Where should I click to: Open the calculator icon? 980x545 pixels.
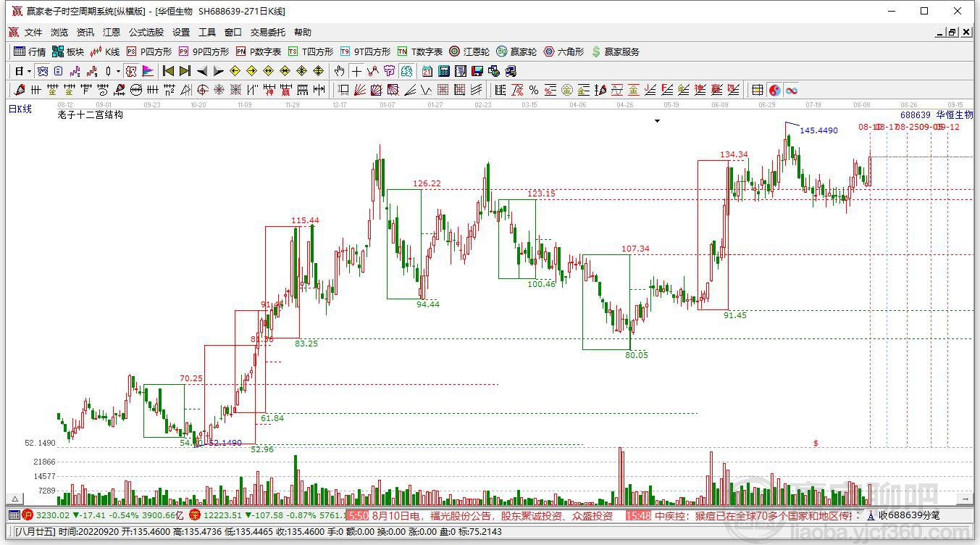click(x=444, y=71)
